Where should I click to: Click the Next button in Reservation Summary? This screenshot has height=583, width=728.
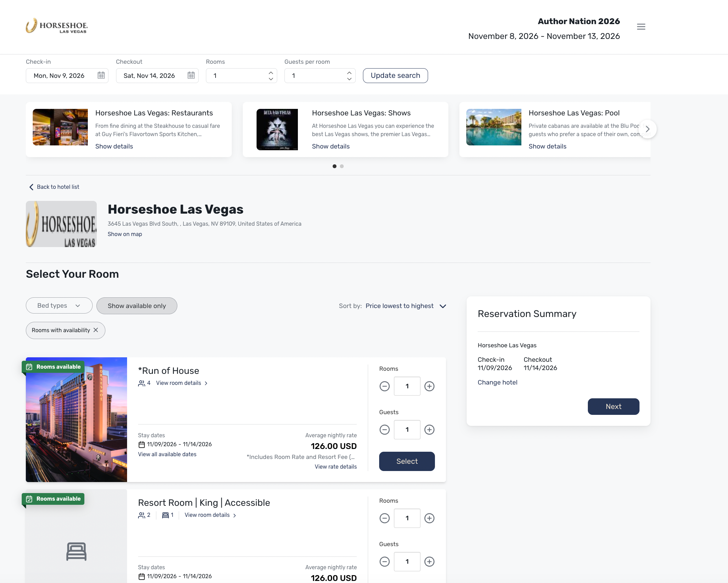pyautogui.click(x=613, y=407)
